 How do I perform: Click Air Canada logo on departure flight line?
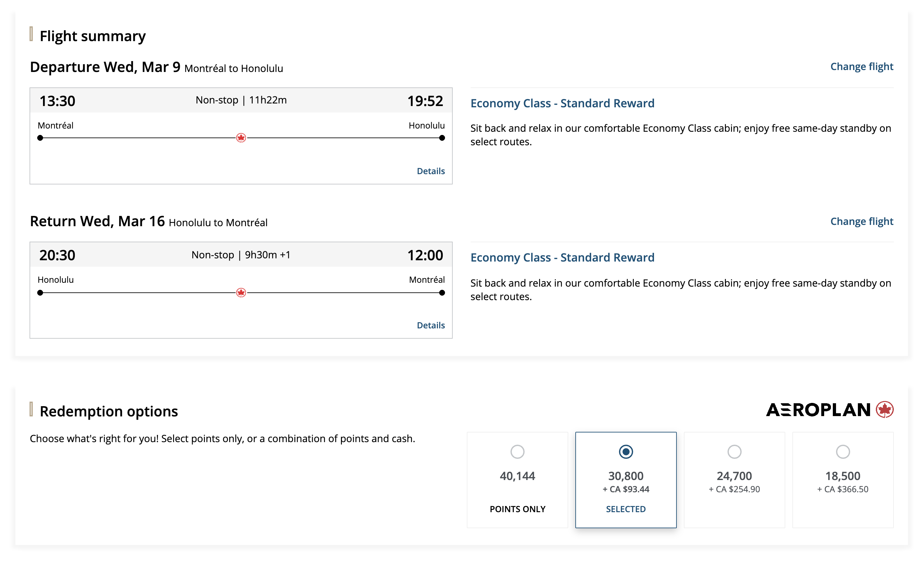click(x=241, y=138)
